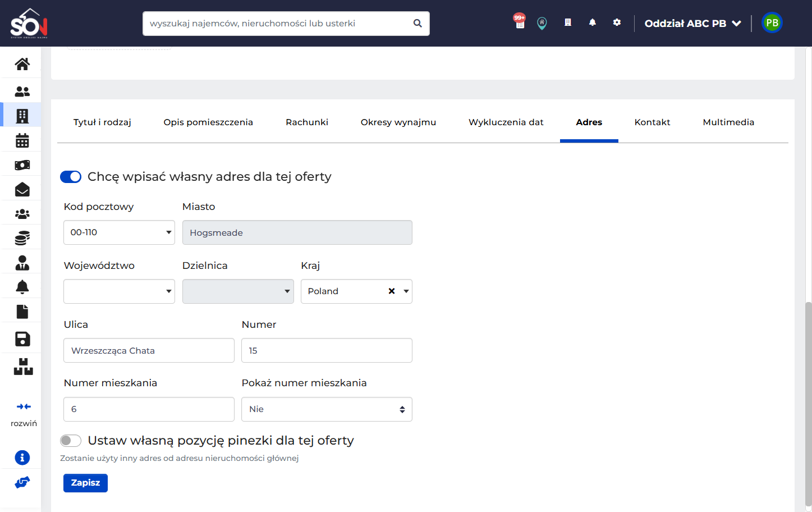The image size is (812, 512).
Task: Switch to the Kontakt tab
Action: 652,122
